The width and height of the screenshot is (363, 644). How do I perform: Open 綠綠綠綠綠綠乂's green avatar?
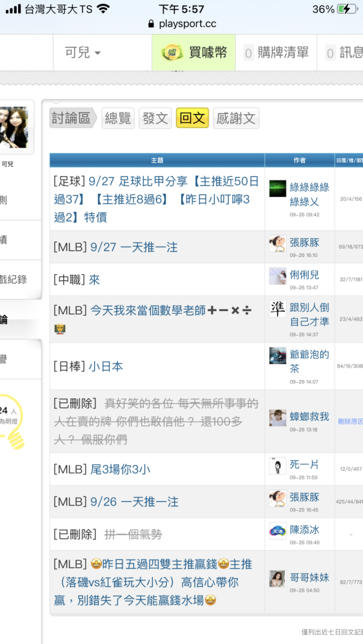tap(278, 189)
